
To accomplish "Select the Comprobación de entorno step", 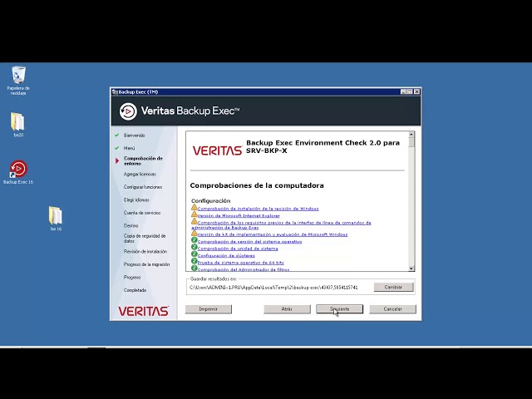I will [143, 160].
